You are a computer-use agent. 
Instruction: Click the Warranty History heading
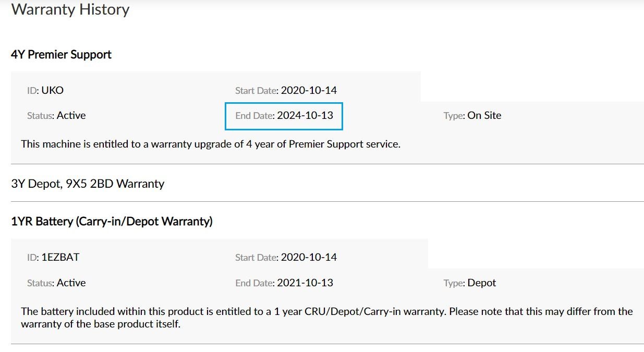click(70, 9)
